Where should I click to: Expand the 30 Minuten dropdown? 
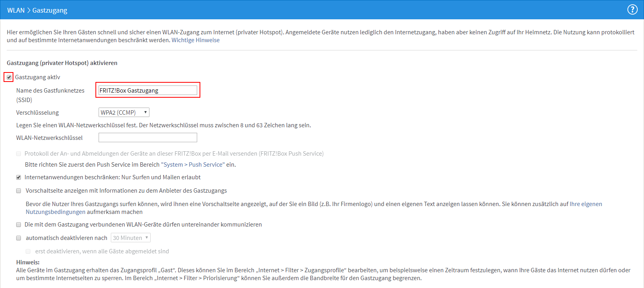point(131,238)
